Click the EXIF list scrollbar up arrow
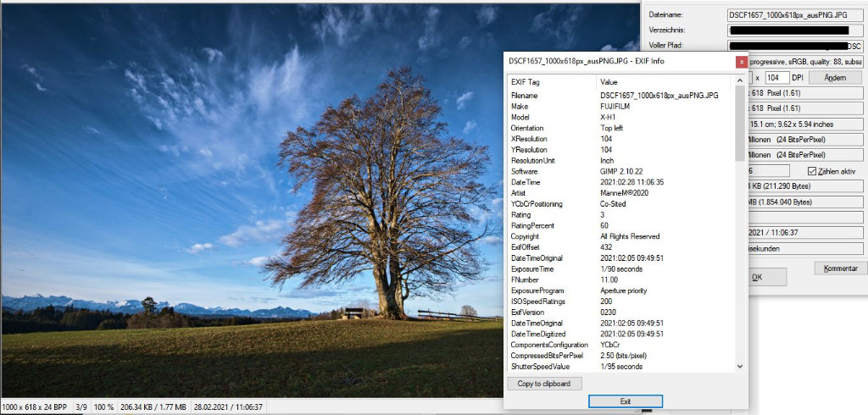 (x=740, y=82)
